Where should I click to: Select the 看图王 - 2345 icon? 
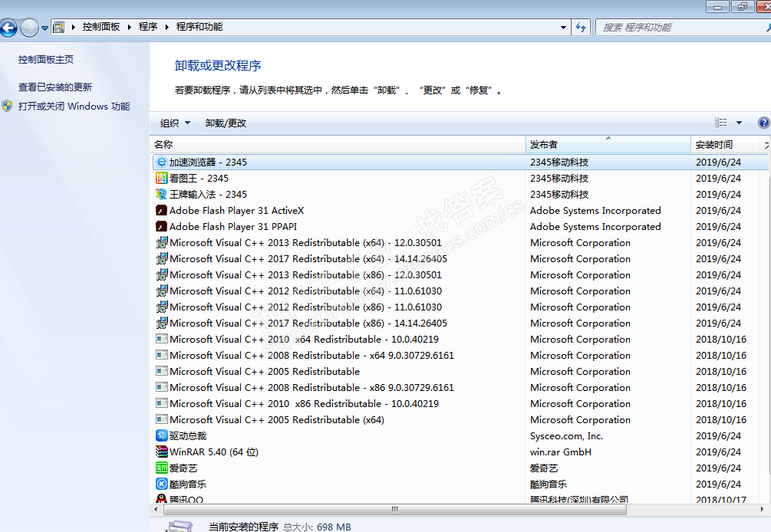(162, 179)
